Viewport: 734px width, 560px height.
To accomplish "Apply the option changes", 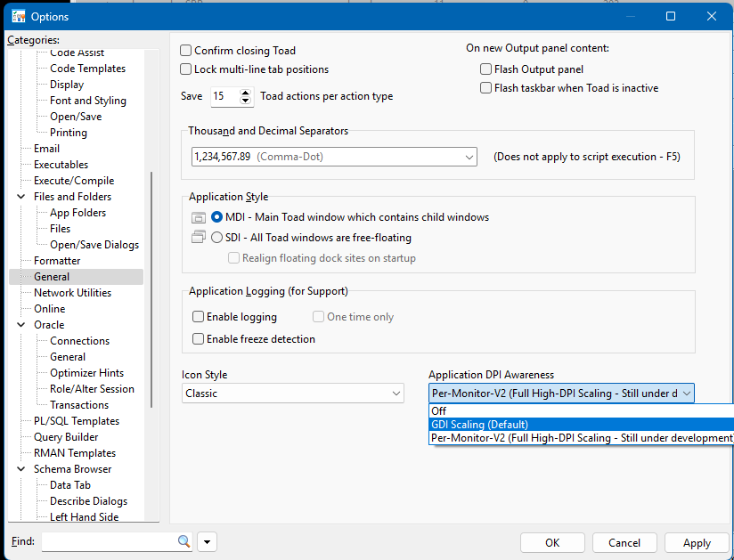I will pyautogui.click(x=697, y=543).
